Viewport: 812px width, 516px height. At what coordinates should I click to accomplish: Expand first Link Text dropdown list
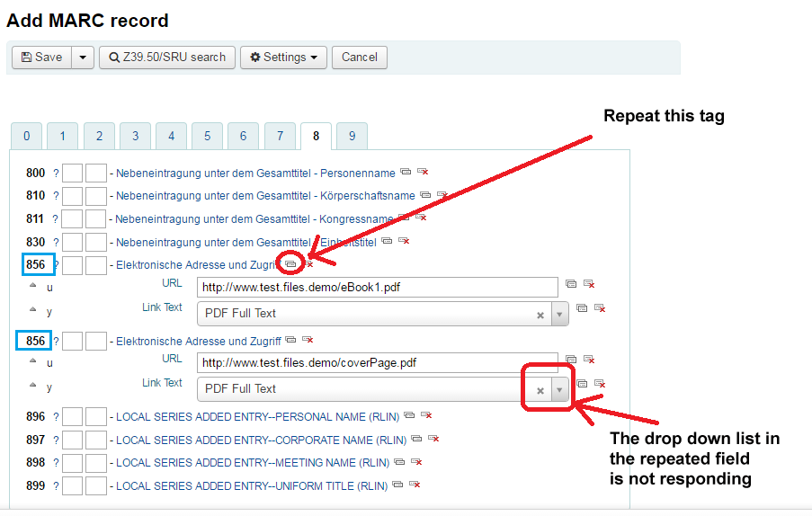pyautogui.click(x=559, y=315)
